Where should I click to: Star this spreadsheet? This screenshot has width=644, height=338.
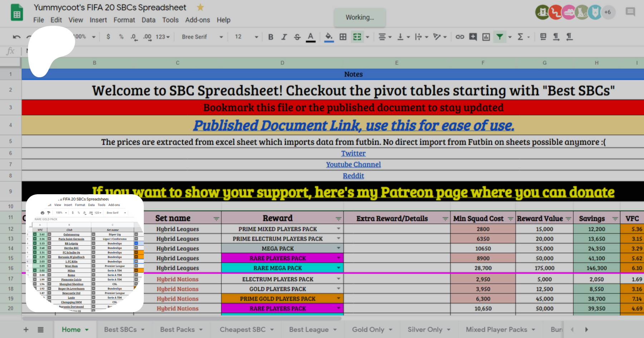coord(200,8)
